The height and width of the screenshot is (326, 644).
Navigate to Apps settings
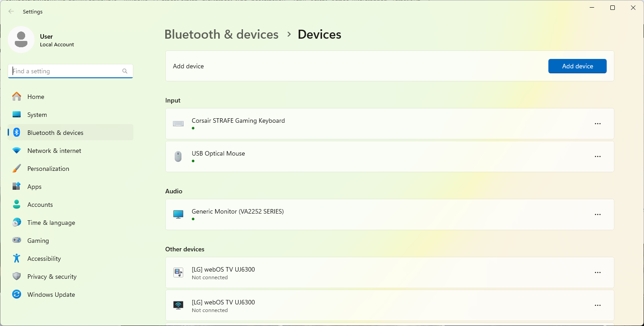click(x=71, y=187)
